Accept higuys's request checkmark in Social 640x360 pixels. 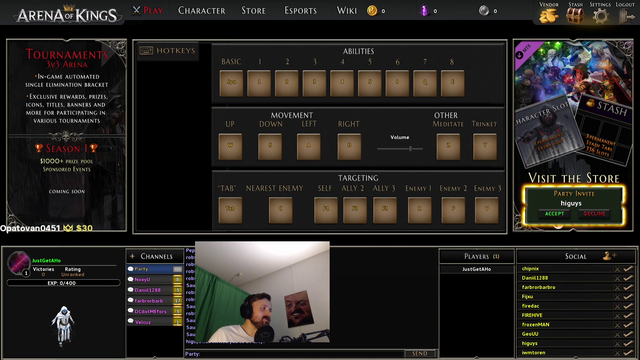point(628,344)
